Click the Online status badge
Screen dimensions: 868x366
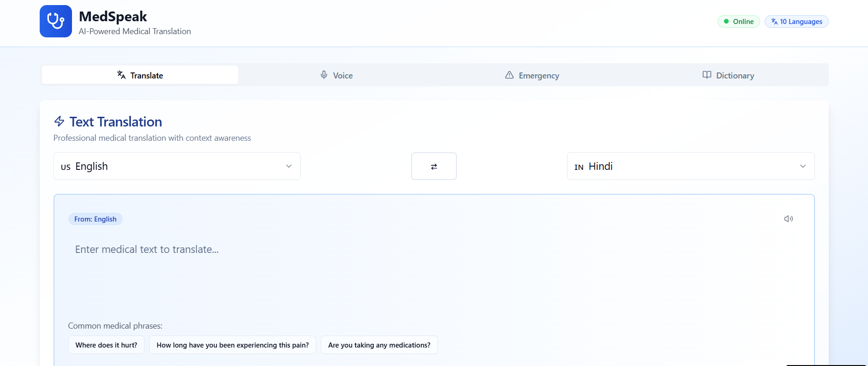739,21
